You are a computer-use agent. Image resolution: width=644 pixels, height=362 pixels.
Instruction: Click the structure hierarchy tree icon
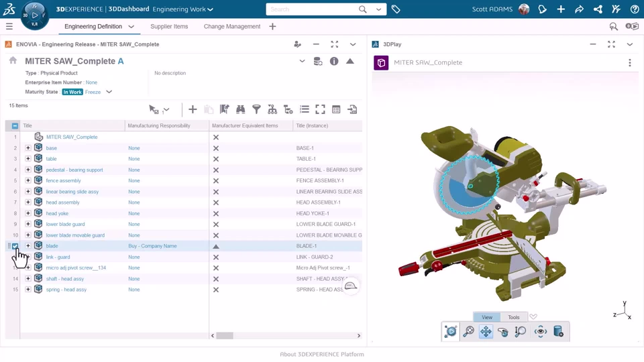click(272, 109)
